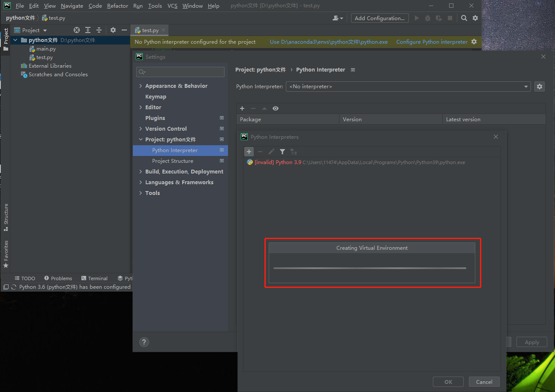Click the collapse all icon in the Project panel
The height and width of the screenshot is (392, 555).
pyautogui.click(x=99, y=30)
